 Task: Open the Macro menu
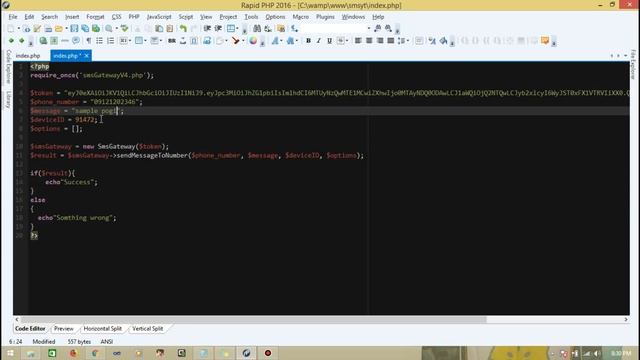coord(300,17)
